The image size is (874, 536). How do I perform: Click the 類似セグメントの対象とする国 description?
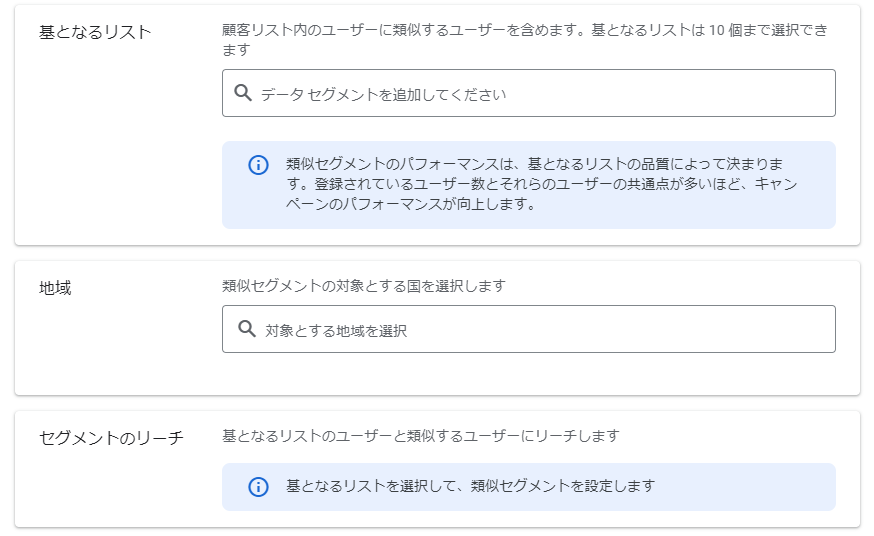tap(363, 286)
